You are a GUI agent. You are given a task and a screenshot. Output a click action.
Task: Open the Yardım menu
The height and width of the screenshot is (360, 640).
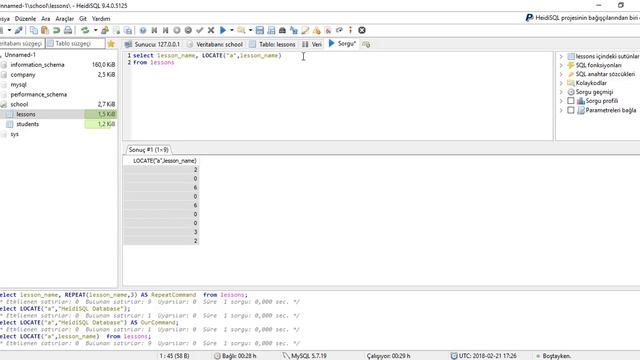click(101, 19)
